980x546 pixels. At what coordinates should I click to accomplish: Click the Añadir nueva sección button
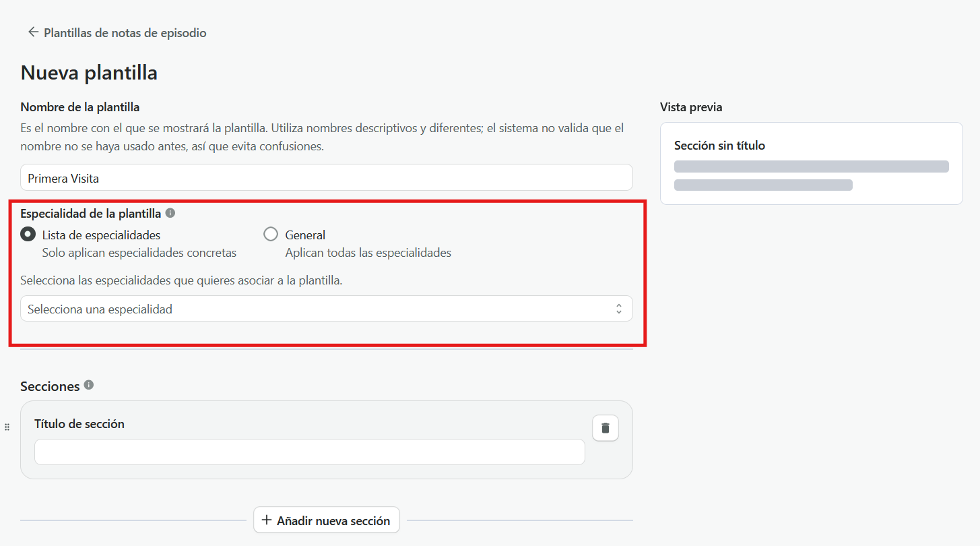click(327, 520)
